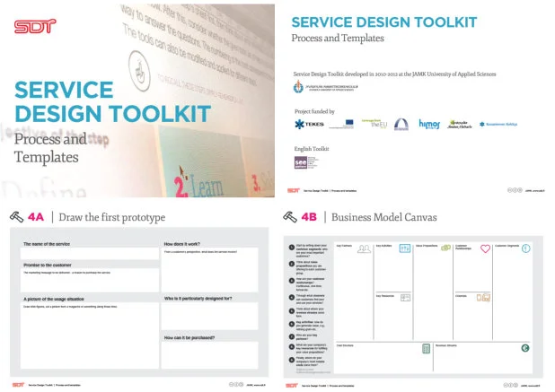The height and width of the screenshot is (392, 555).
Task: Click SDT footer logo on 4A slide
Action: (18, 385)
